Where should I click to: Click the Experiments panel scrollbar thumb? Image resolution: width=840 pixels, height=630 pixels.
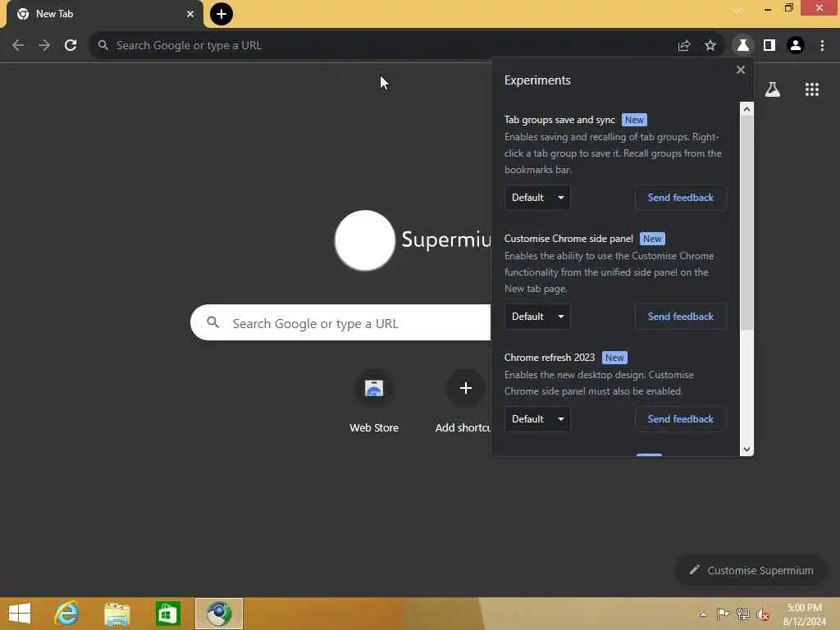point(746,223)
